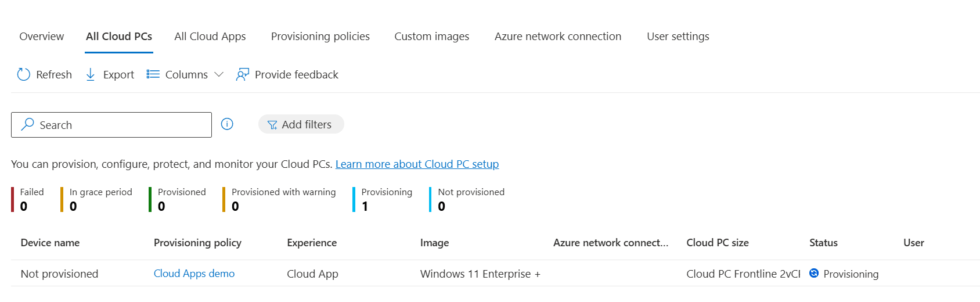
Task: Click the magnifier icon in Search box
Action: (x=27, y=124)
